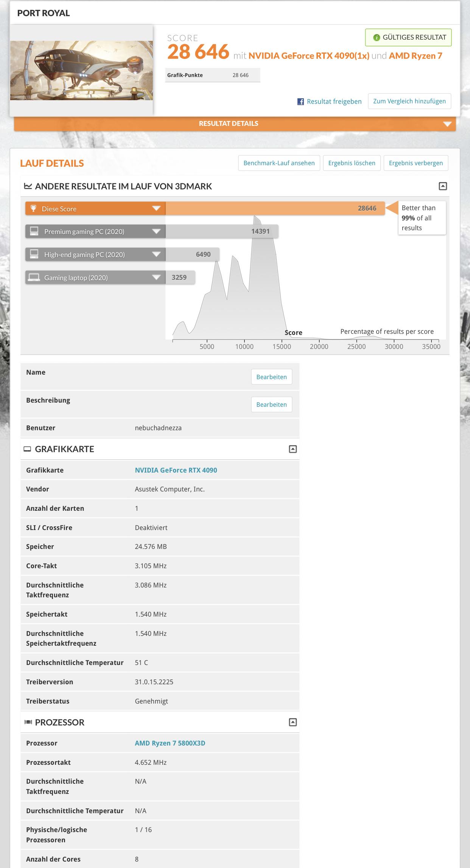This screenshot has height=868, width=470.
Task: Click average temperature value 51 C
Action: pos(142,663)
